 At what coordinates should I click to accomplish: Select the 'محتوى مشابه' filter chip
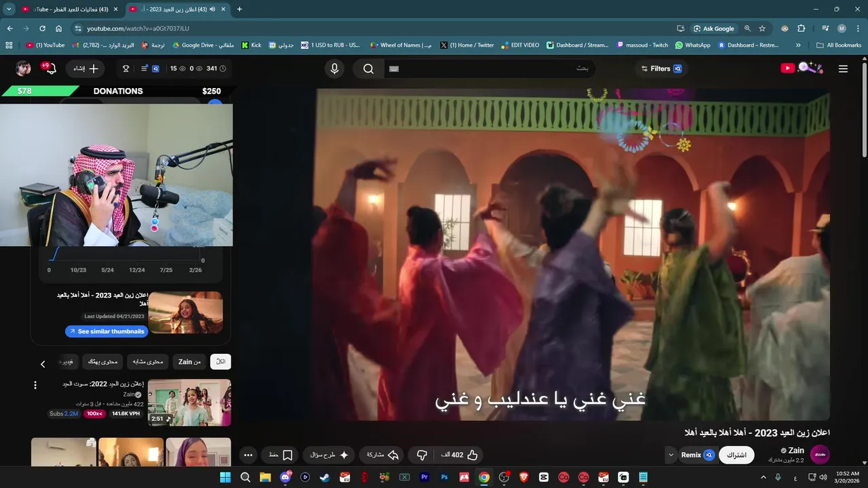tap(148, 362)
